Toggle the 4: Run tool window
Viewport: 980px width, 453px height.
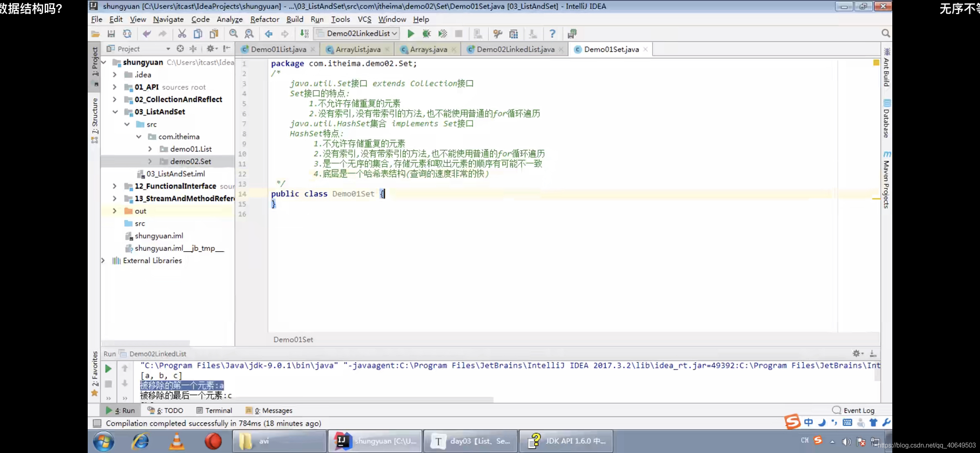click(120, 410)
